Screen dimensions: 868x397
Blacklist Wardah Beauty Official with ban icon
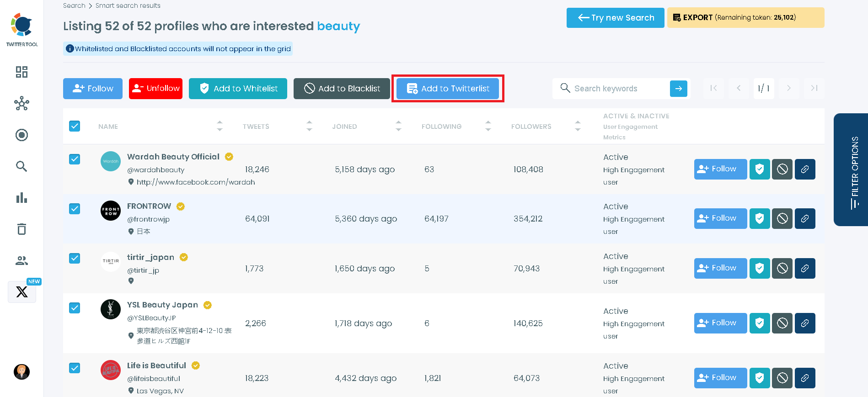[x=782, y=169]
